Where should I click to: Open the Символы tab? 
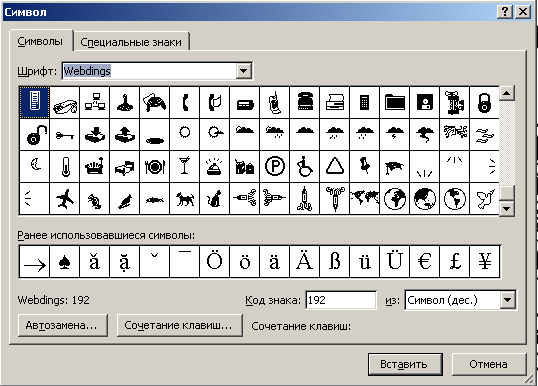40,42
